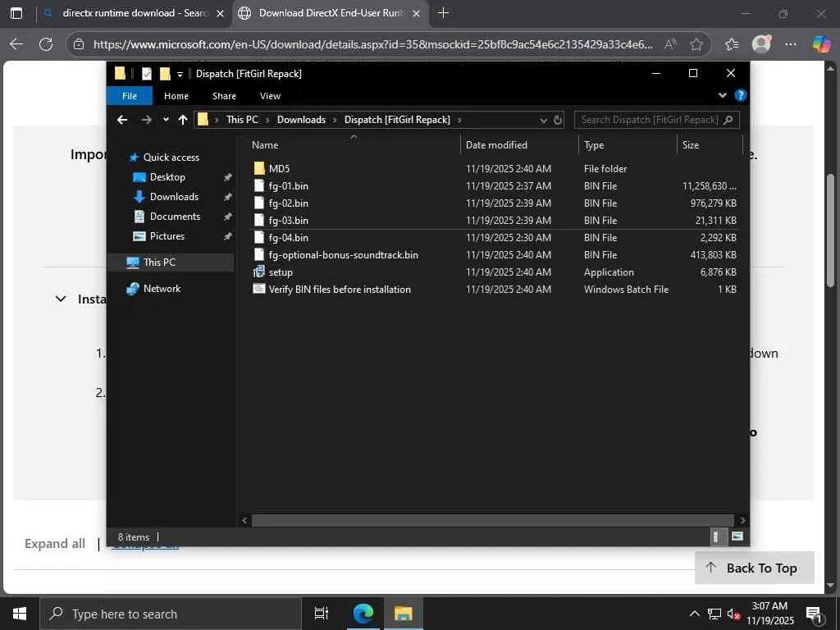Sort by Date modified column header

[x=519, y=145]
